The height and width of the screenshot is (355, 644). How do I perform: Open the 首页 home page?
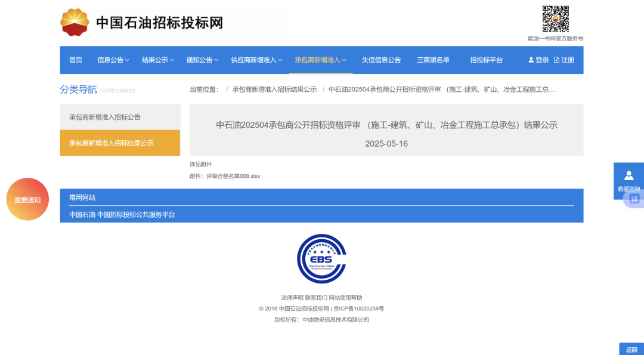click(x=76, y=60)
